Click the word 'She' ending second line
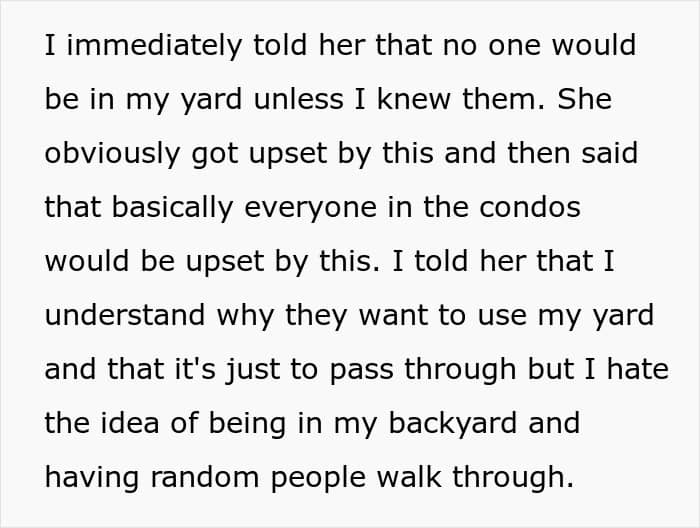The image size is (700, 528). coord(584,100)
